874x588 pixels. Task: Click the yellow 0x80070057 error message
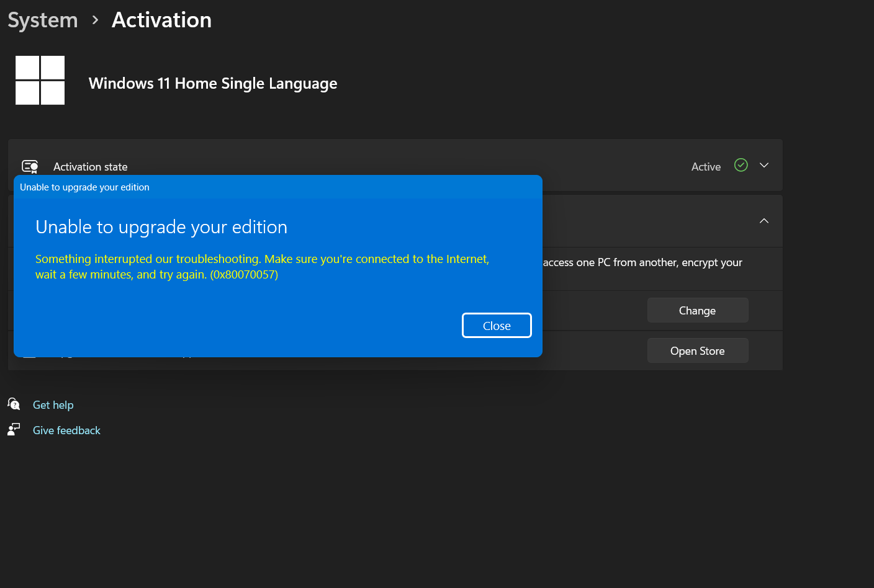click(x=261, y=266)
